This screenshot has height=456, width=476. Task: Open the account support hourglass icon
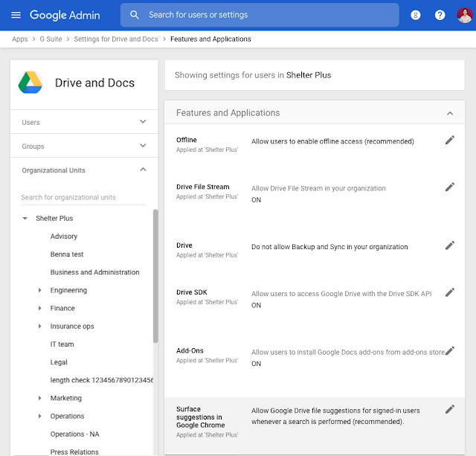tap(415, 15)
